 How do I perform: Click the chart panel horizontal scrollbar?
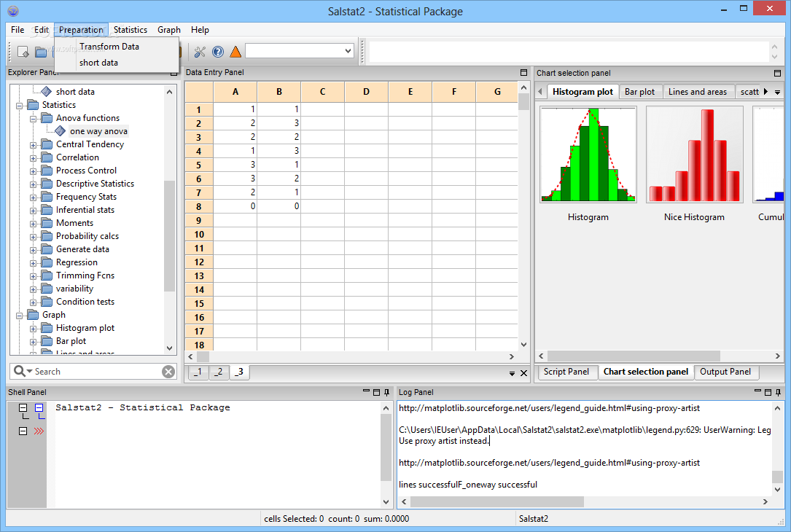pos(634,356)
